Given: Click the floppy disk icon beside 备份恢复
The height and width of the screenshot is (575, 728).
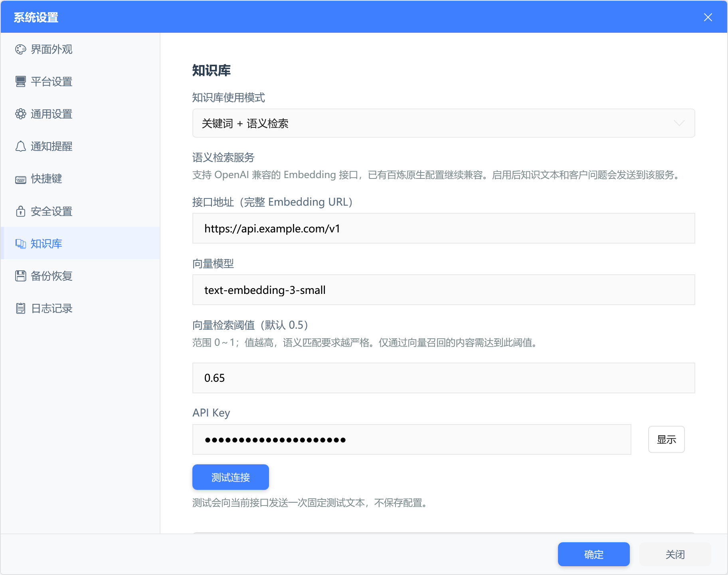Looking at the screenshot, I should click(x=20, y=276).
